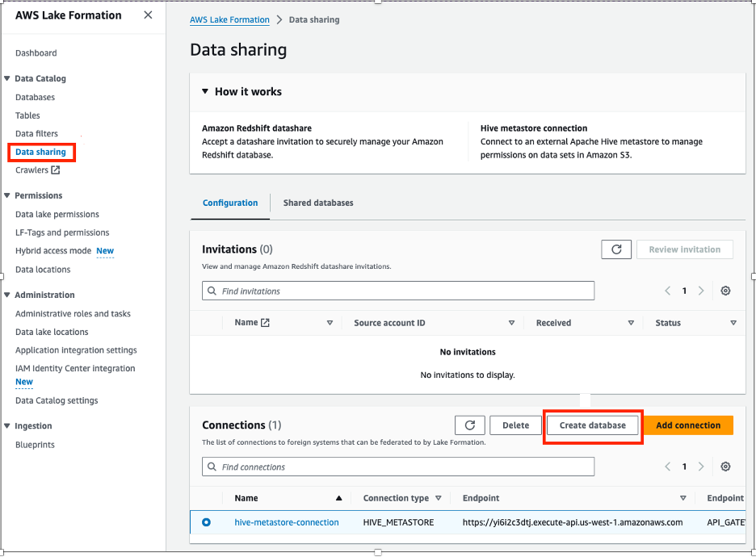This screenshot has width=756, height=557.
Task: Sort by Connection type arrow
Action: click(439, 498)
